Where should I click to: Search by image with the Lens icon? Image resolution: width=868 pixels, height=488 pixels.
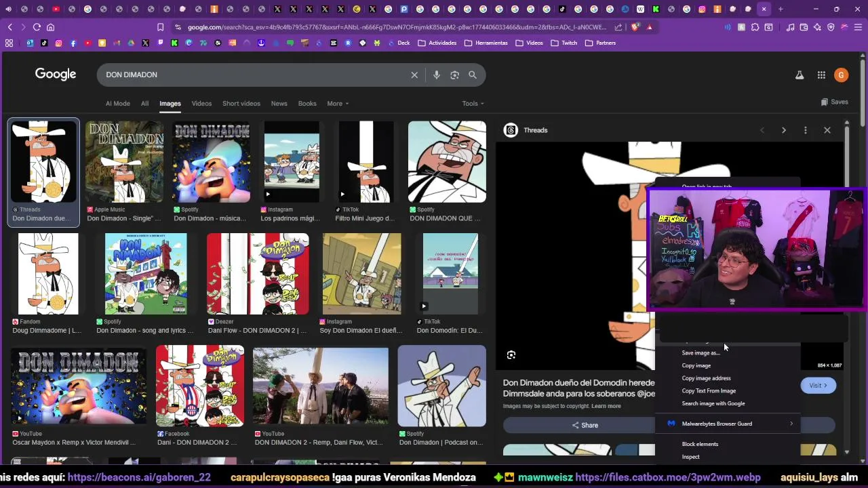click(x=454, y=75)
